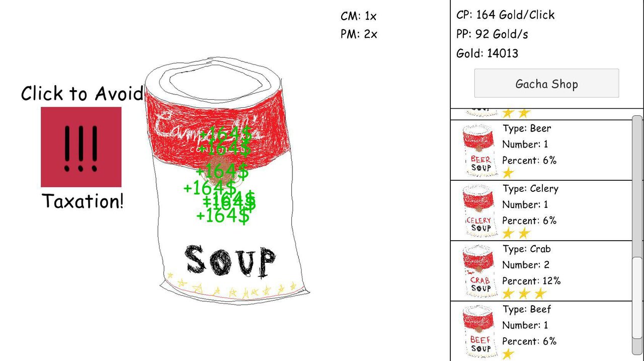This screenshot has height=361, width=644.
Task: Click the CP Gold per Click label
Action: point(505,15)
